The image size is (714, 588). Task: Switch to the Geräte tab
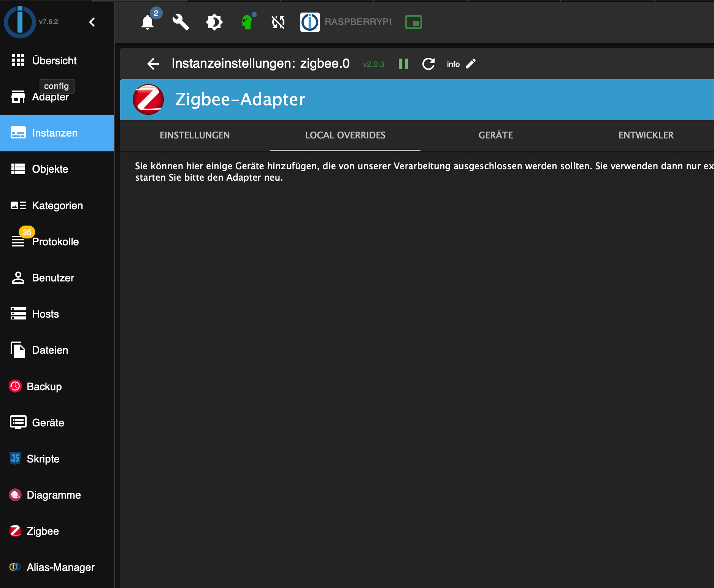click(x=495, y=135)
